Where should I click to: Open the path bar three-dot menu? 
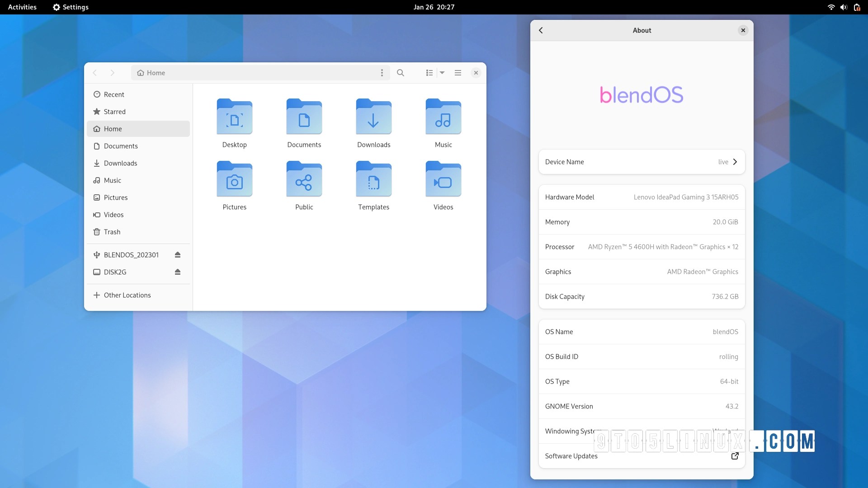(x=382, y=73)
